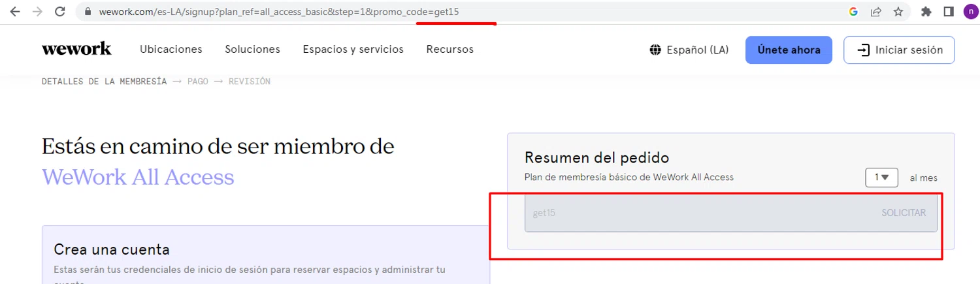Click the Únete ahora button
The height and width of the screenshot is (284, 980).
[789, 50]
